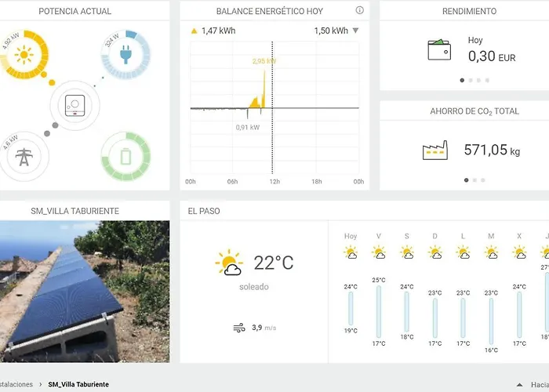Open the energy balance info icon

359,11
